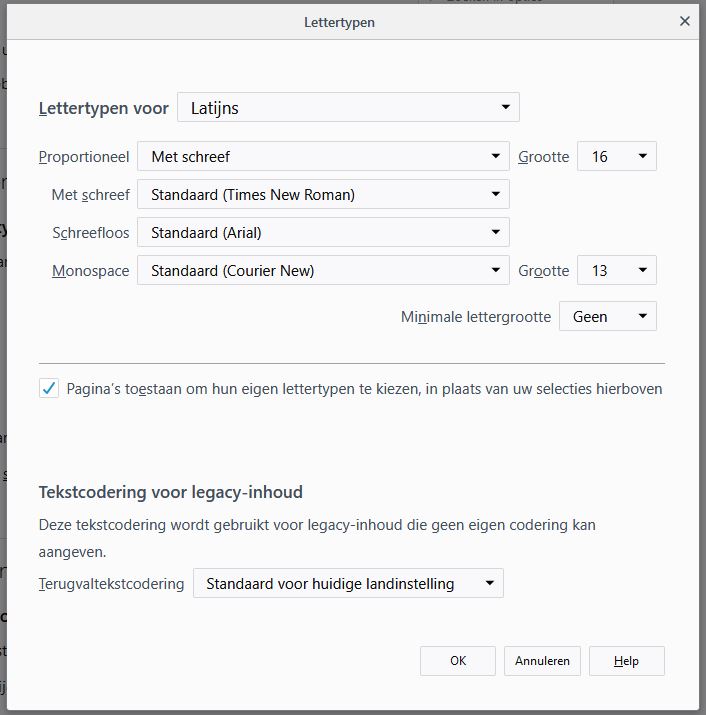Click the 'Minimale lettergrootte' label text
The height and width of the screenshot is (715, 706).
coord(476,317)
